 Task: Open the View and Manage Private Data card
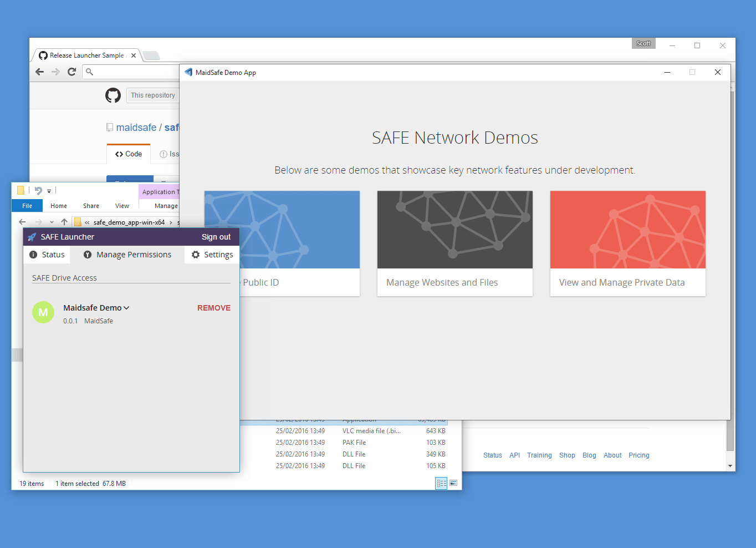628,243
